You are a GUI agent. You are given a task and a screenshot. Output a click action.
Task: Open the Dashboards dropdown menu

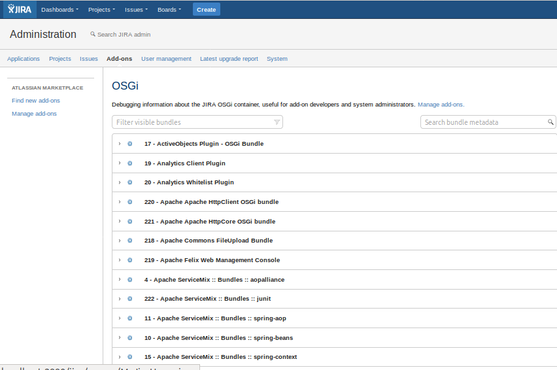[x=60, y=10]
